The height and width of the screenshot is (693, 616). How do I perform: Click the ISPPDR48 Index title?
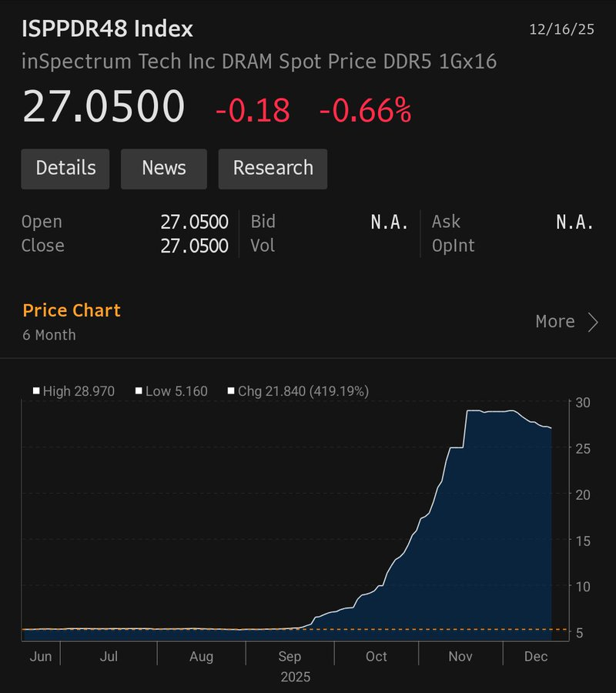coord(107,28)
